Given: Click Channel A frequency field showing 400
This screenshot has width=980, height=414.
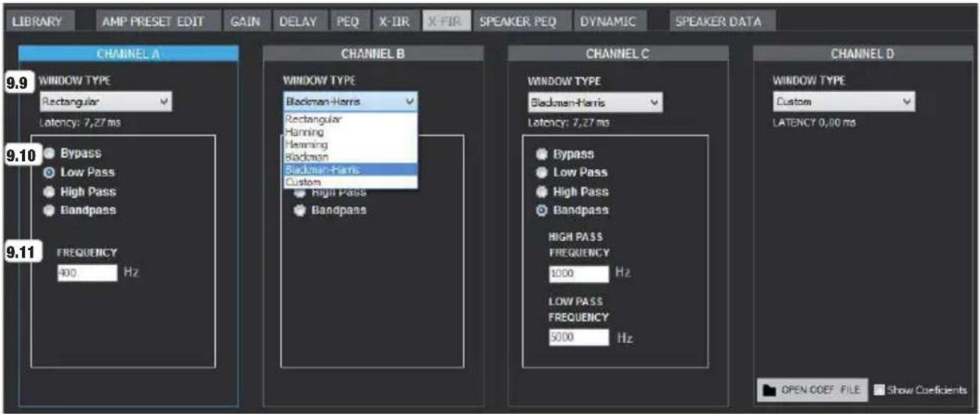Looking at the screenshot, I should [x=87, y=273].
